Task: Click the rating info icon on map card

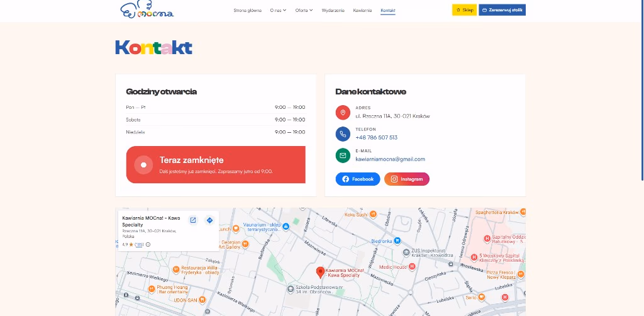Action: (148, 244)
